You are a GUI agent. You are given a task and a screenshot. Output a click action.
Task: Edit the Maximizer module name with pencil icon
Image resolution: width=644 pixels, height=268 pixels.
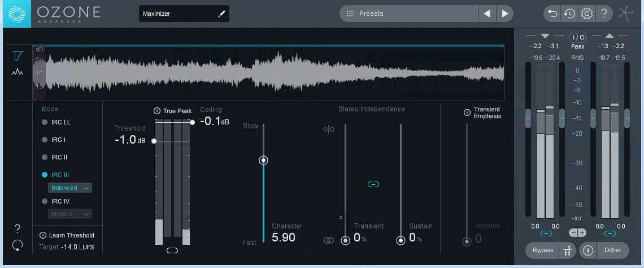pos(222,14)
